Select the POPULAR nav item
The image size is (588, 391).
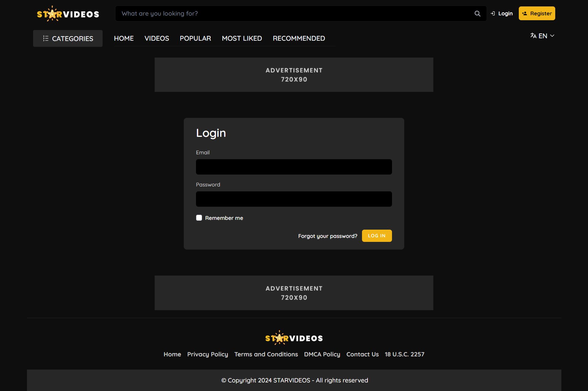195,38
